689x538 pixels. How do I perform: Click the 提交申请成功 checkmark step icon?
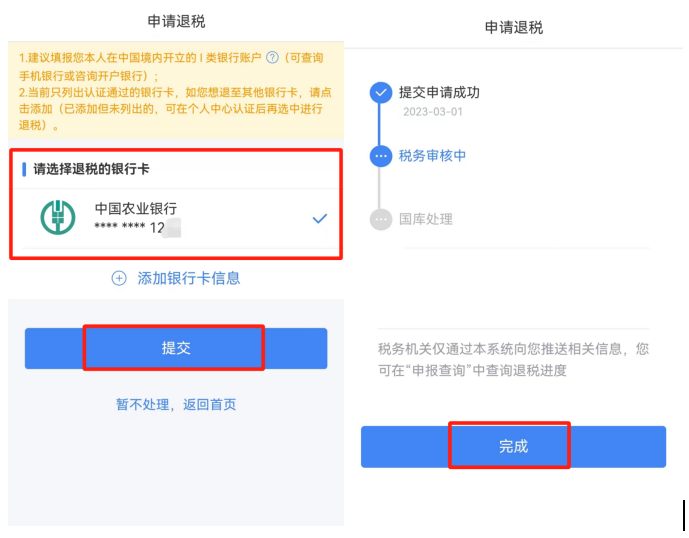click(381, 93)
